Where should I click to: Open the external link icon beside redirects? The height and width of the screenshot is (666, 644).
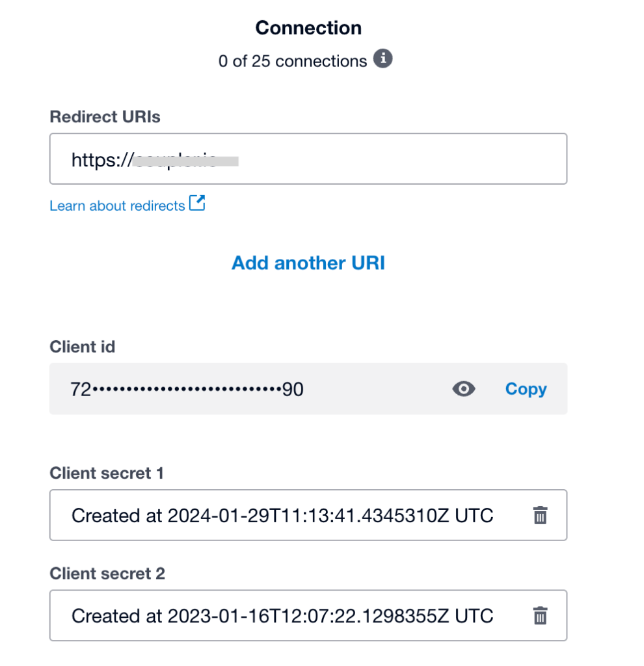197,204
